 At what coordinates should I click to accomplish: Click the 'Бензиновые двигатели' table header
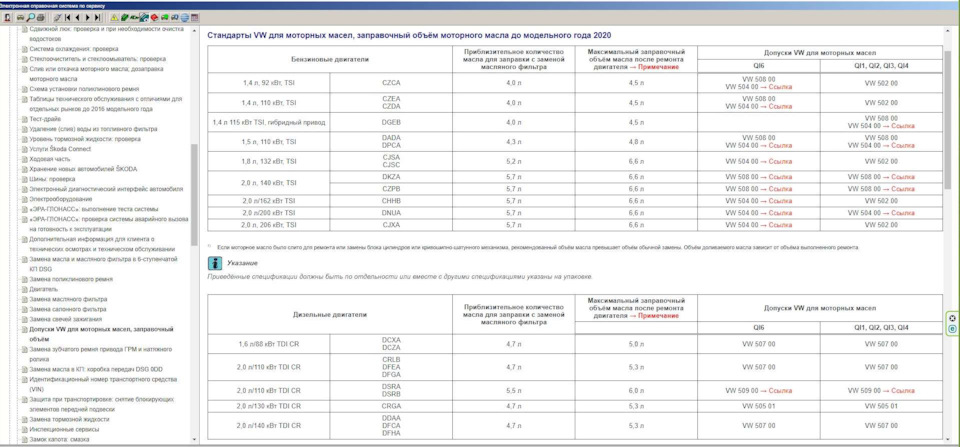click(330, 59)
